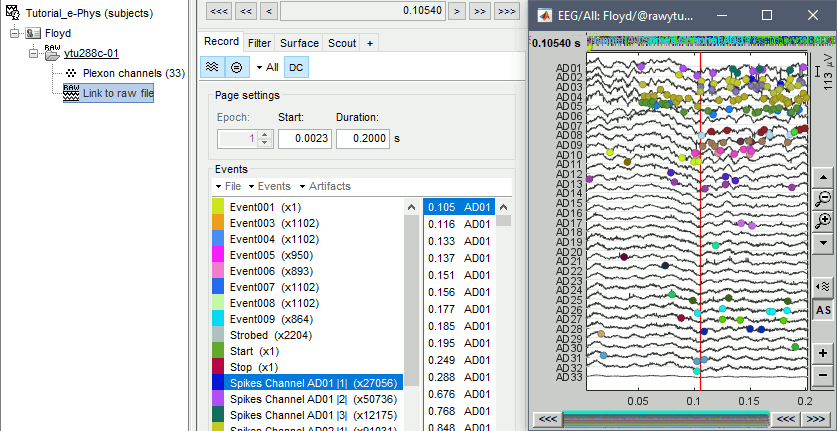837x431 pixels.
Task: Open the All montage dropdown
Action: pyautogui.click(x=266, y=67)
